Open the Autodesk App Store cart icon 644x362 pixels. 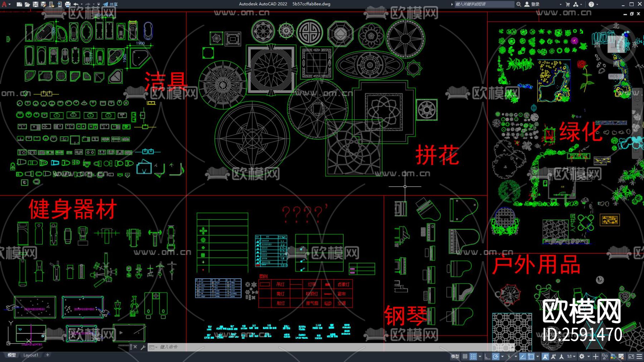click(x=568, y=4)
